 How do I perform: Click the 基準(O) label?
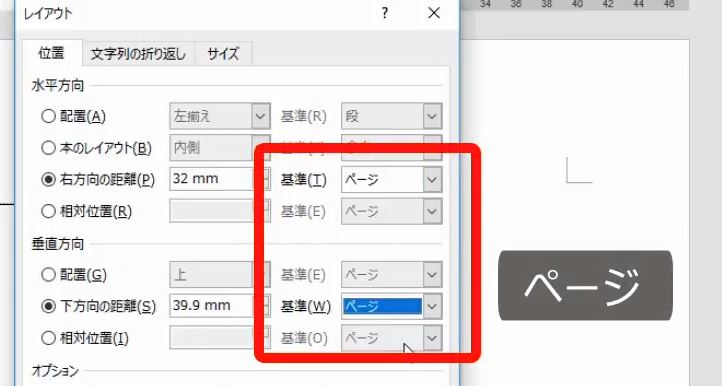pos(304,339)
